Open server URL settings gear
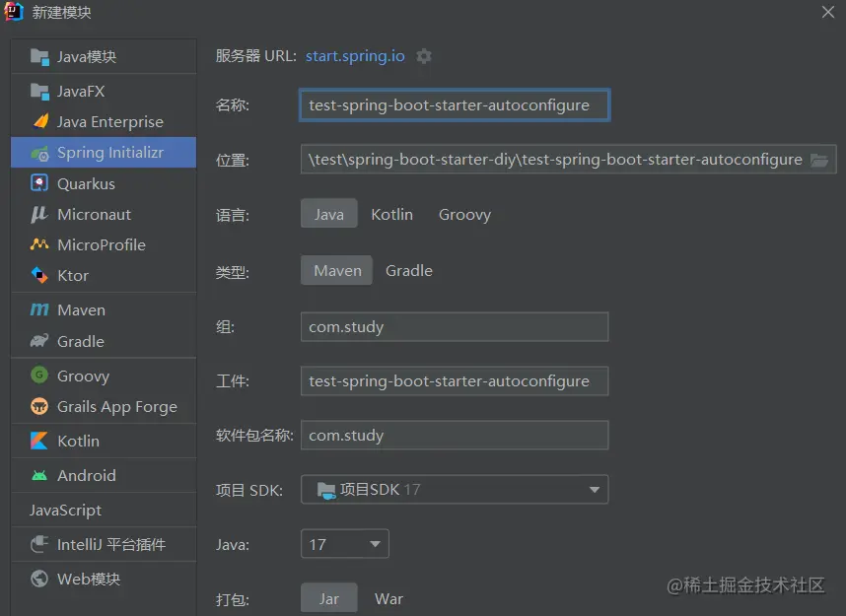Viewport: 846px width, 616px height. 424,56
